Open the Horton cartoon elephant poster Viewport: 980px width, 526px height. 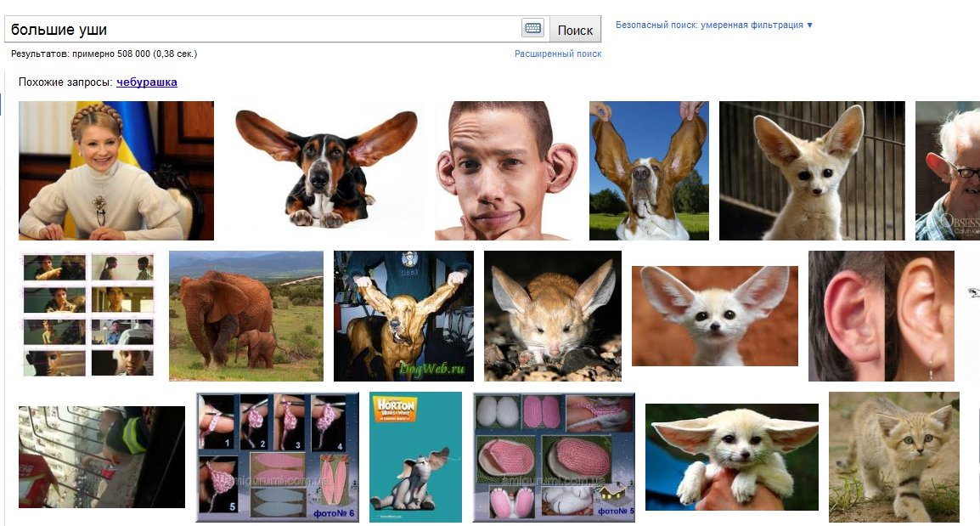click(415, 456)
